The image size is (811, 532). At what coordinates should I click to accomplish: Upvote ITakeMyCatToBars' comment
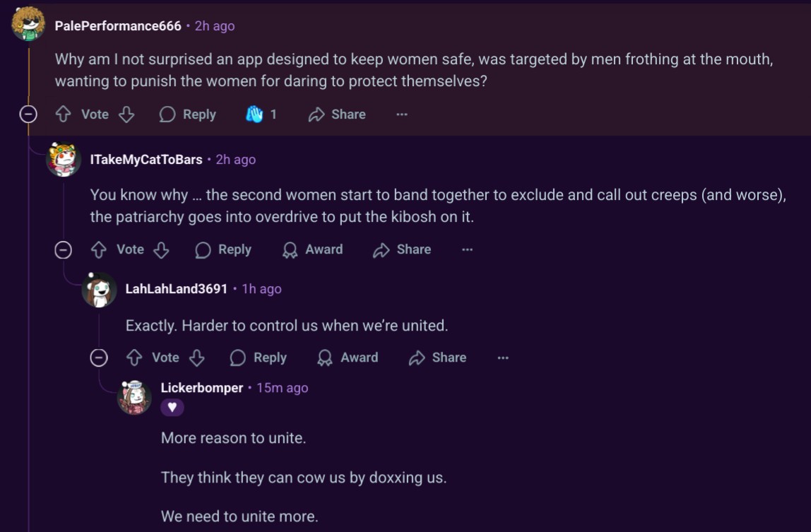coord(99,249)
